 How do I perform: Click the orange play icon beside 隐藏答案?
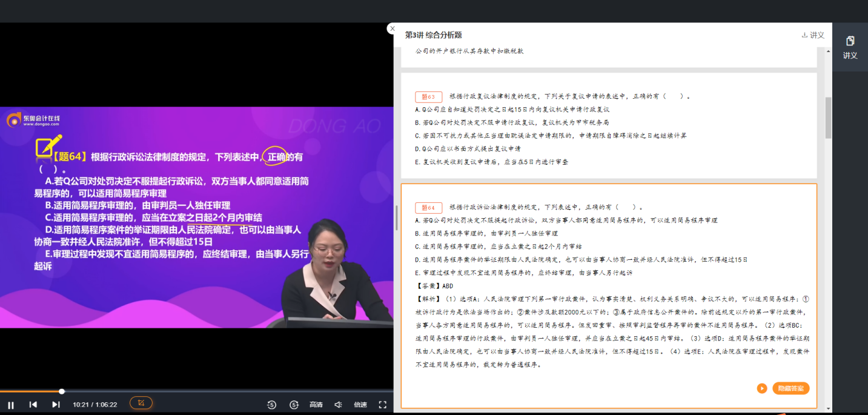[762, 388]
